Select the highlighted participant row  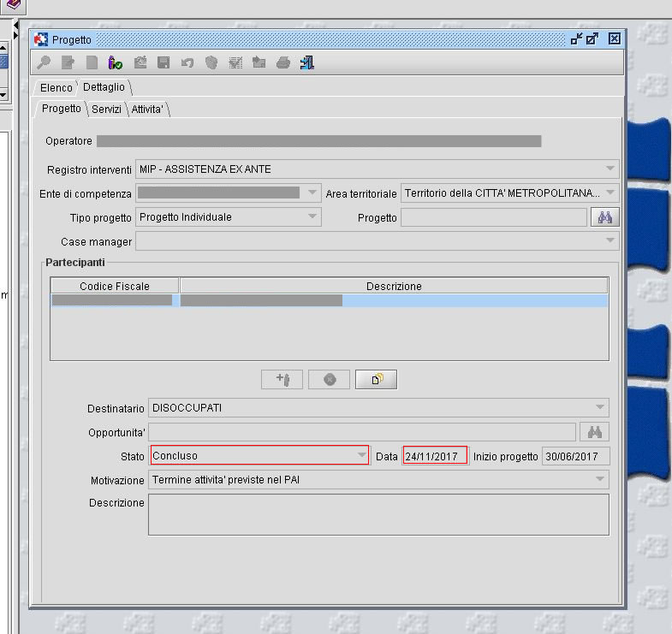coord(329,300)
